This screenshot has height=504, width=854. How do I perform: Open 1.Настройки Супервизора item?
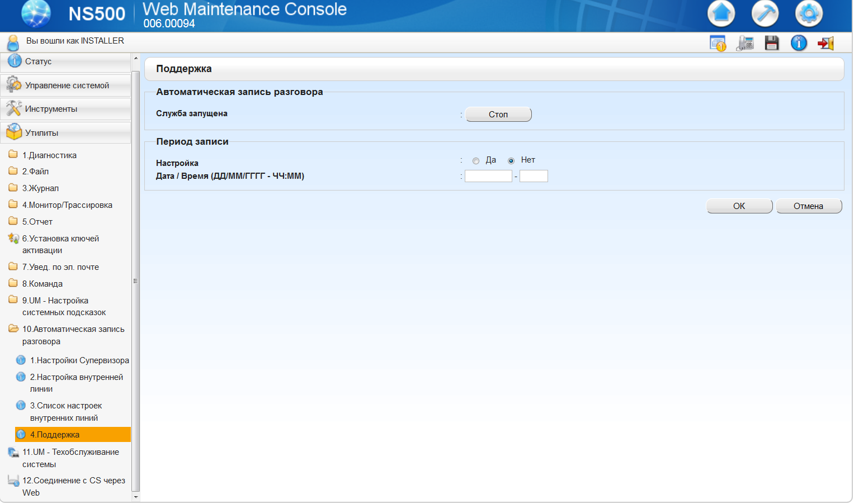tap(79, 360)
